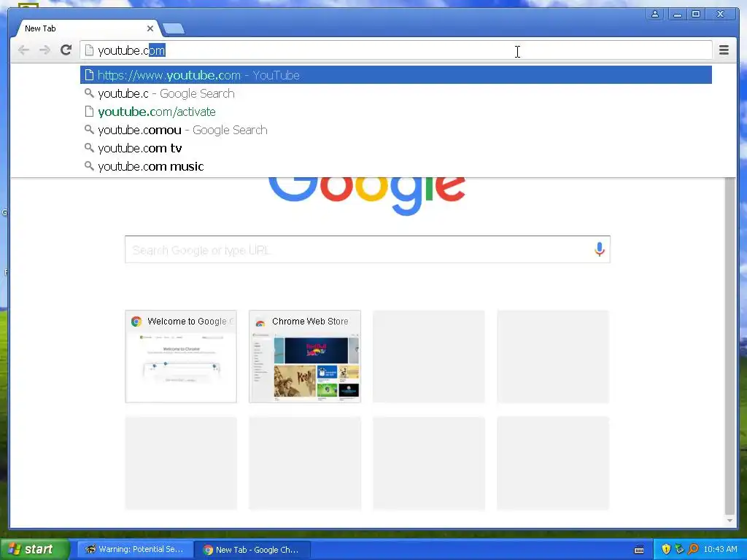Open the Chrome Web Store thumbnail

305,357
